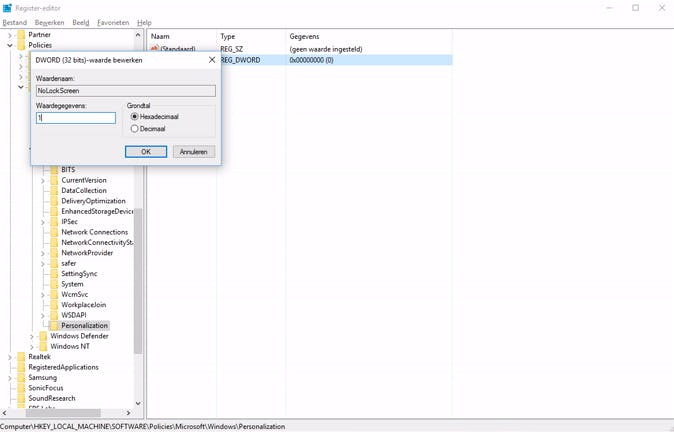Click the tree scroll-up arrow
The width and height of the screenshot is (674, 432).
[138, 35]
